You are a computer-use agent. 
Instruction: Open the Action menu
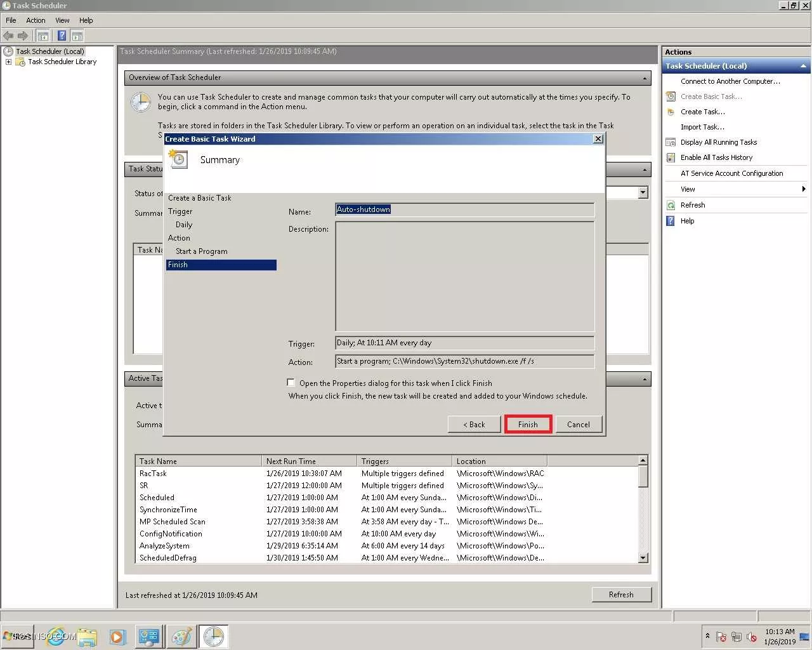pyautogui.click(x=36, y=20)
